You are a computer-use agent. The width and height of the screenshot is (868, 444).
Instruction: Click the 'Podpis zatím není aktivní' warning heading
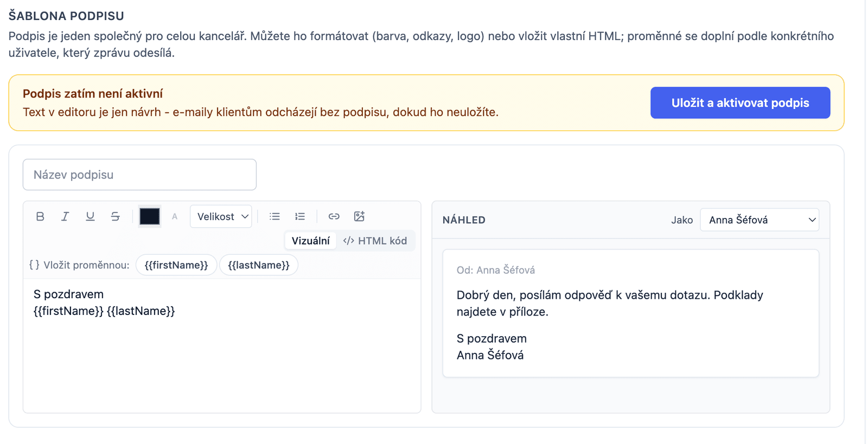pos(93,94)
